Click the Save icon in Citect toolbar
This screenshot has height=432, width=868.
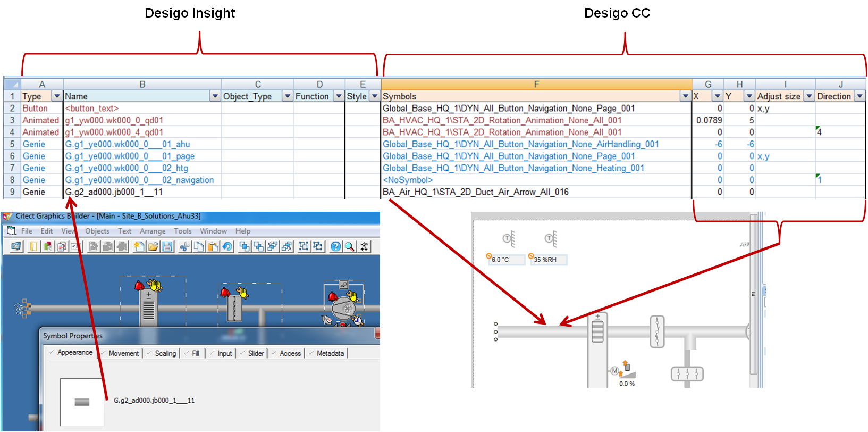[167, 246]
